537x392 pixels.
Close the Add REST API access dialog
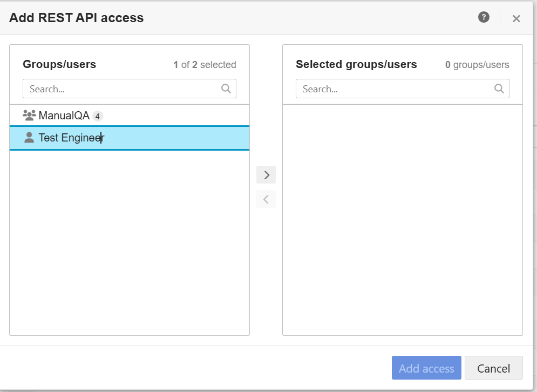pyautogui.click(x=516, y=19)
